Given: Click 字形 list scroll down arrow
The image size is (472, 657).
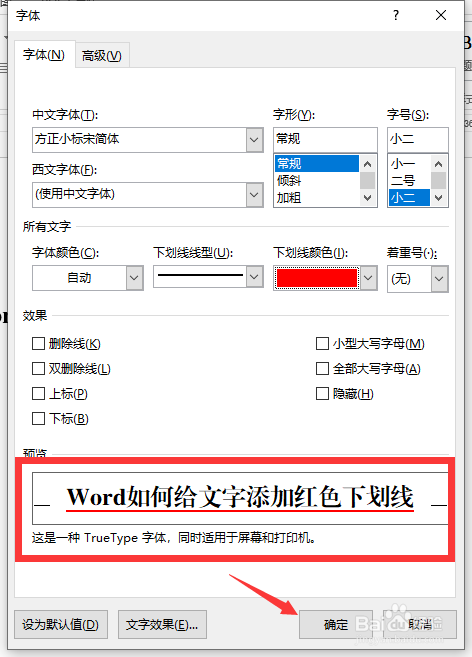Looking at the screenshot, I should (x=368, y=198).
